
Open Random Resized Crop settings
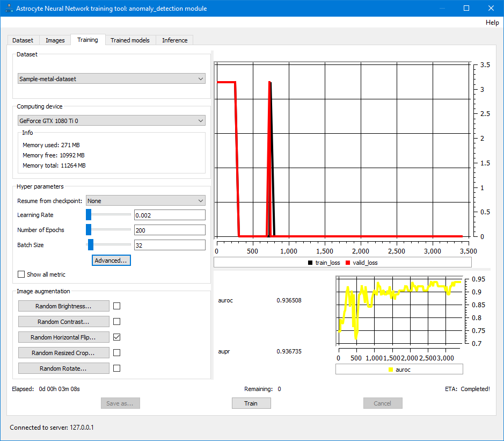coord(63,353)
